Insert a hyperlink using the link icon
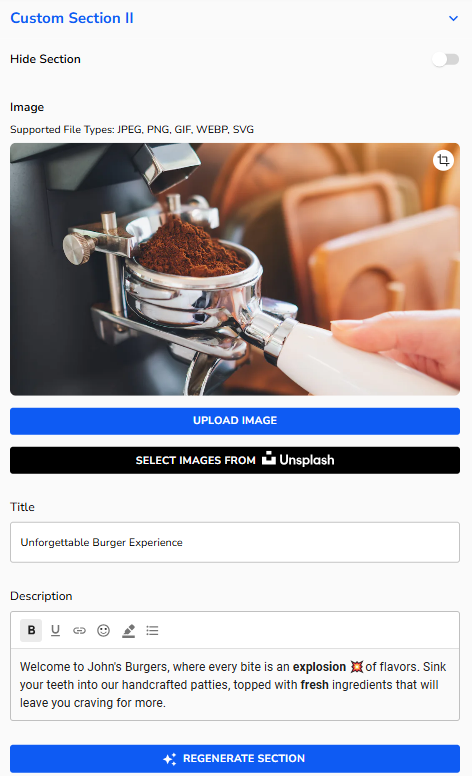472x776 pixels. tap(79, 630)
